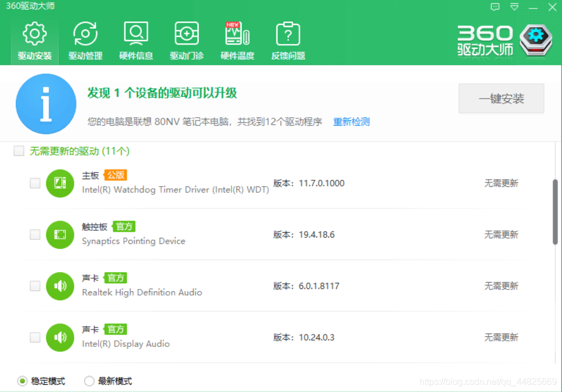
Task: Check the 无需更新的驱动 (11个) group checkbox
Action: coord(19,151)
